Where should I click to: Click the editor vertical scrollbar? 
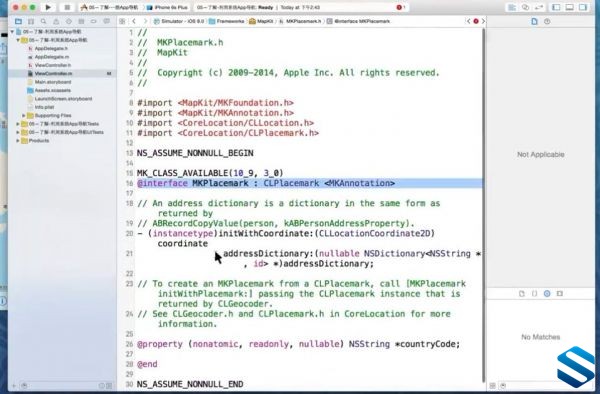pos(484,205)
